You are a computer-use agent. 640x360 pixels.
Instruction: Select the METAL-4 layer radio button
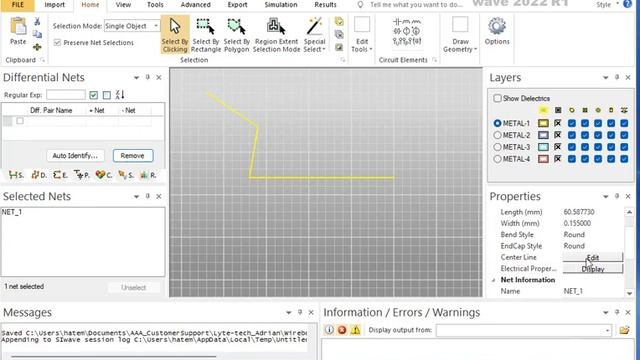click(x=497, y=159)
